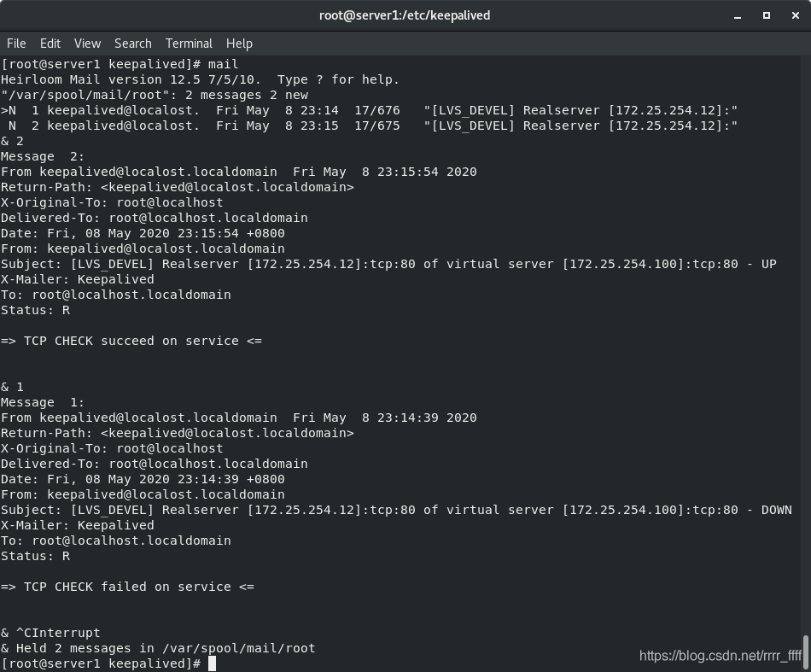This screenshot has height=672, width=811.
Task: Open the Search menu
Action: (x=133, y=44)
